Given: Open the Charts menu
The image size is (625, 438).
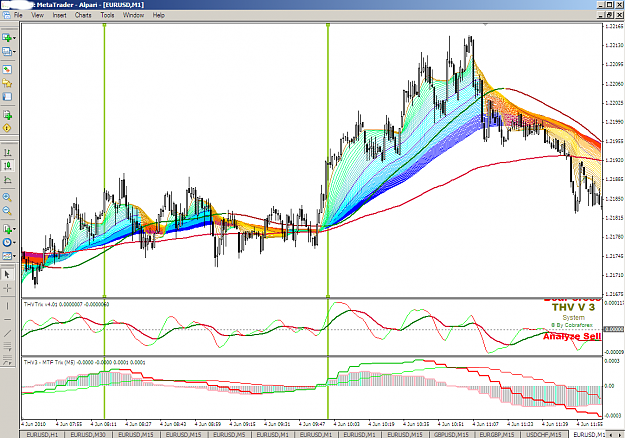Looking at the screenshot, I should (83, 15).
